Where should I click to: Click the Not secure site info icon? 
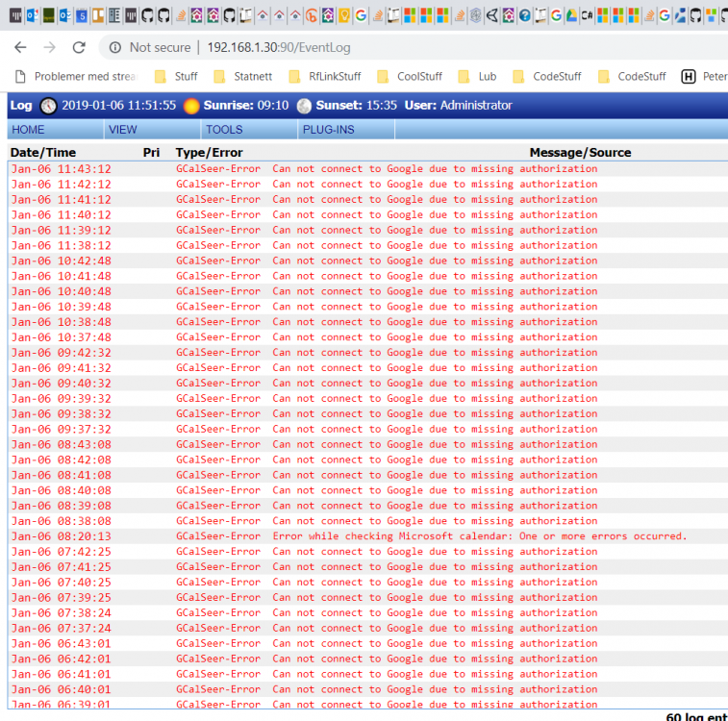[x=114, y=47]
